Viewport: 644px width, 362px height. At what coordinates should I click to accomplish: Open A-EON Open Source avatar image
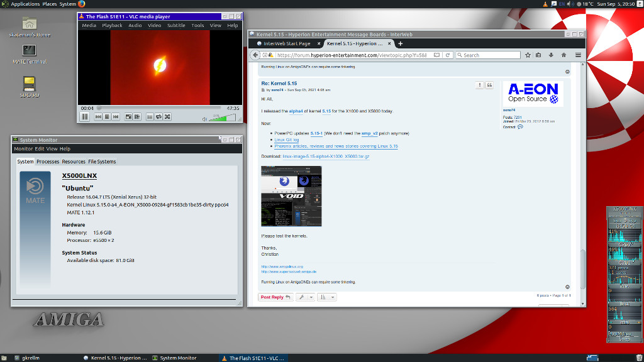click(x=533, y=94)
